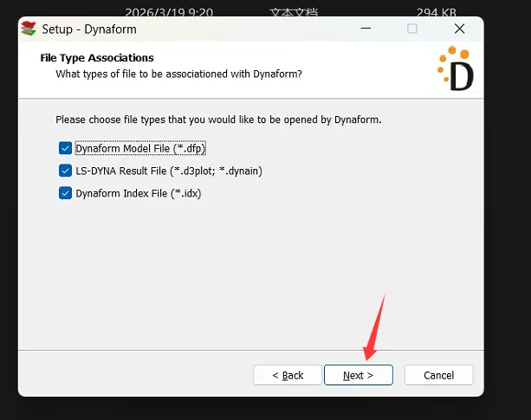Viewport: 531px width, 420px height.
Task: Cancel the Dynaform setup
Action: pyautogui.click(x=438, y=375)
